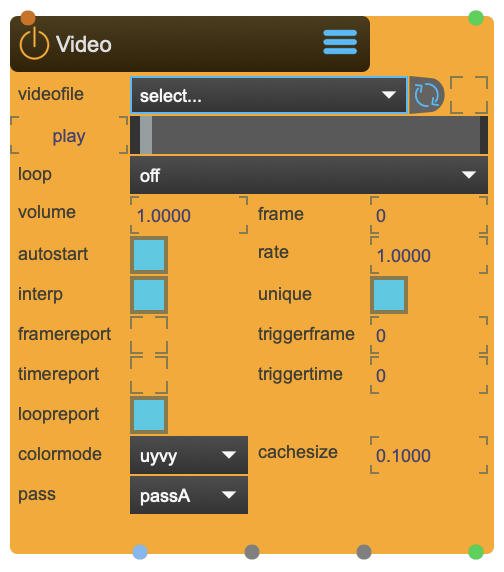Click the cachesize value field 0.1000
504x572 pixels.
click(x=429, y=455)
